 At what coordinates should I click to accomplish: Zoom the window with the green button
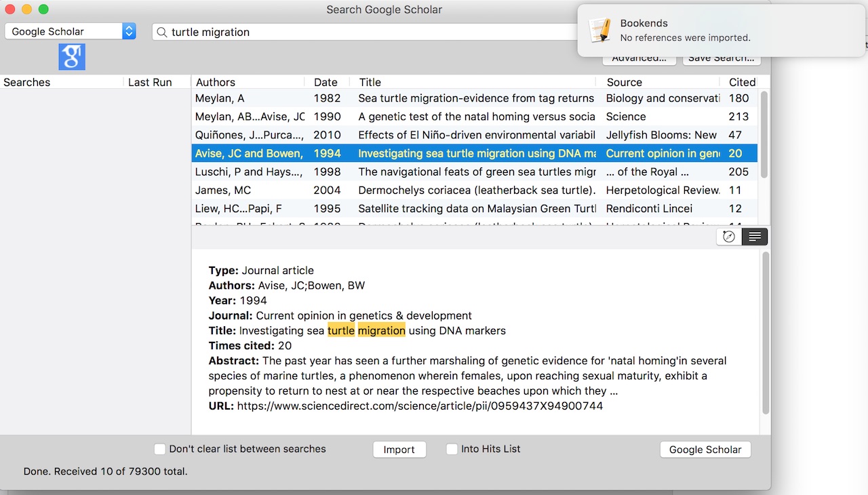point(43,9)
